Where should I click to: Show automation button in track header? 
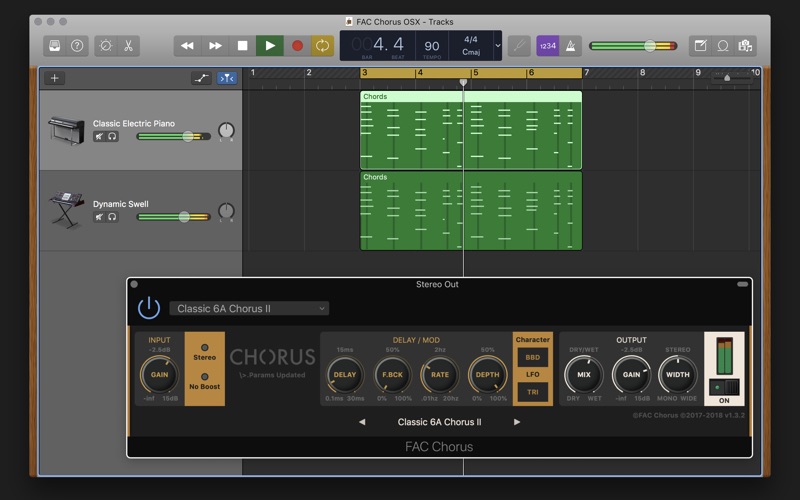pyautogui.click(x=202, y=78)
